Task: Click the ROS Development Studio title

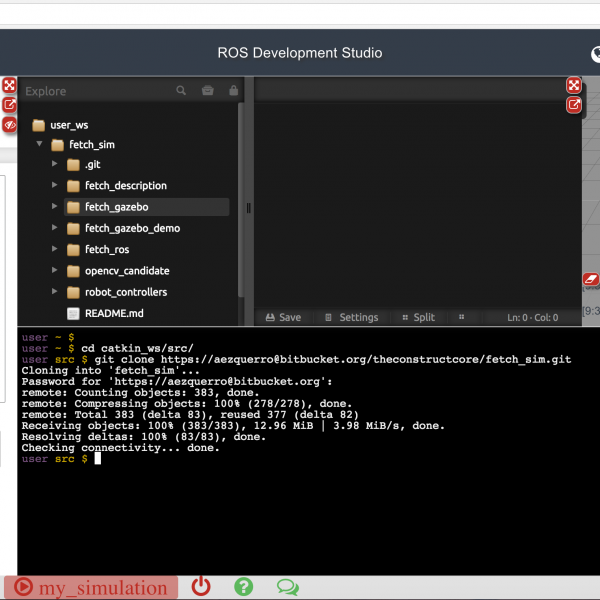Action: (300, 53)
